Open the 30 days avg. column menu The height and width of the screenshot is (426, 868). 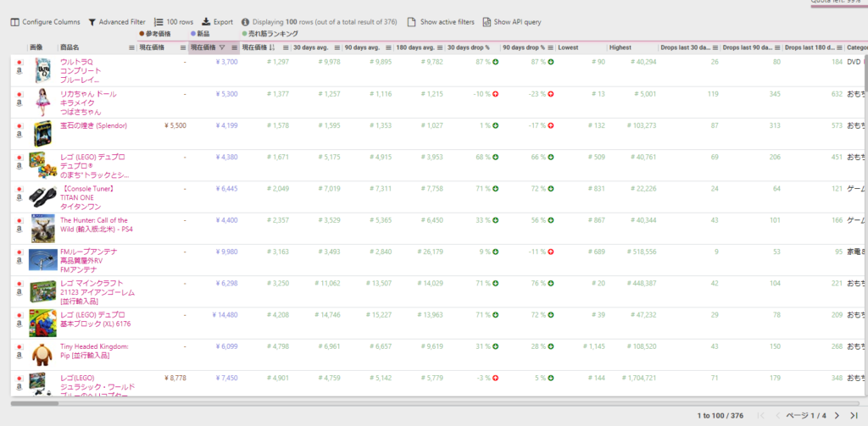pos(337,47)
